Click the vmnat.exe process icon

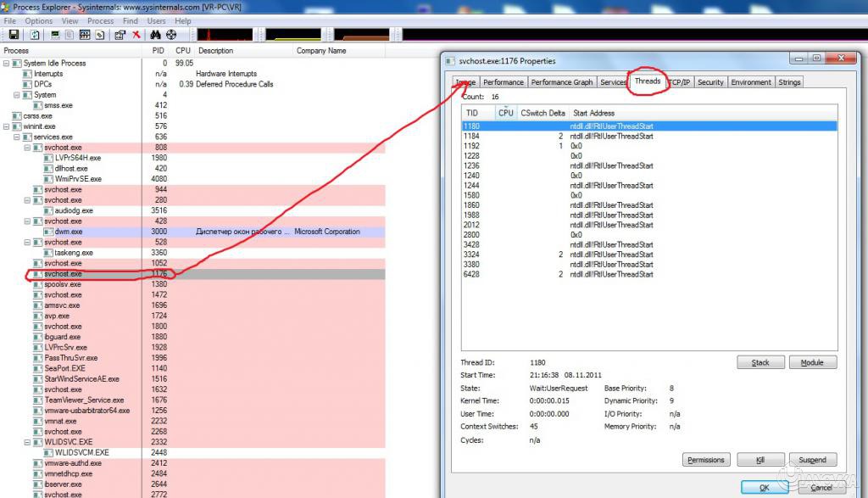38,421
